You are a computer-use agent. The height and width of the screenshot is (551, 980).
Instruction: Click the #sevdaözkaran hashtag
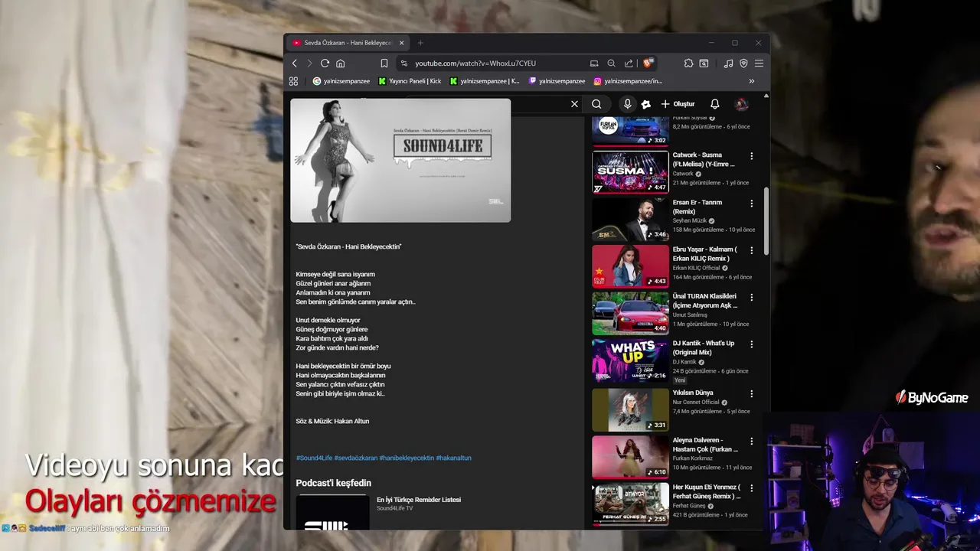coord(356,458)
